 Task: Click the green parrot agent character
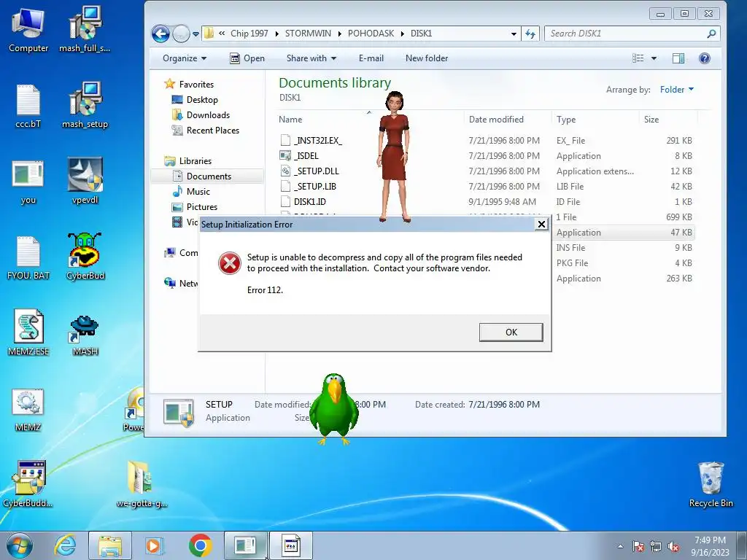(334, 409)
